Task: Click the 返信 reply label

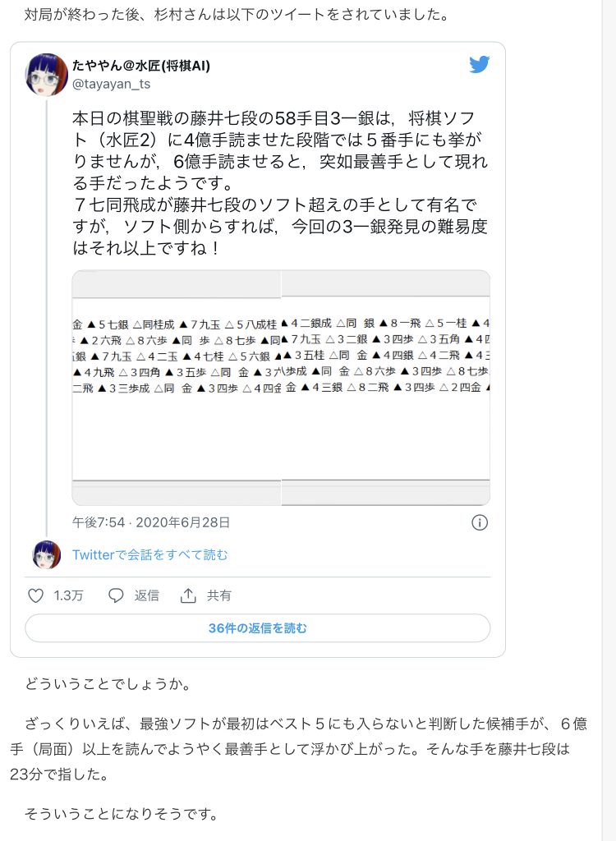Action: click(147, 595)
